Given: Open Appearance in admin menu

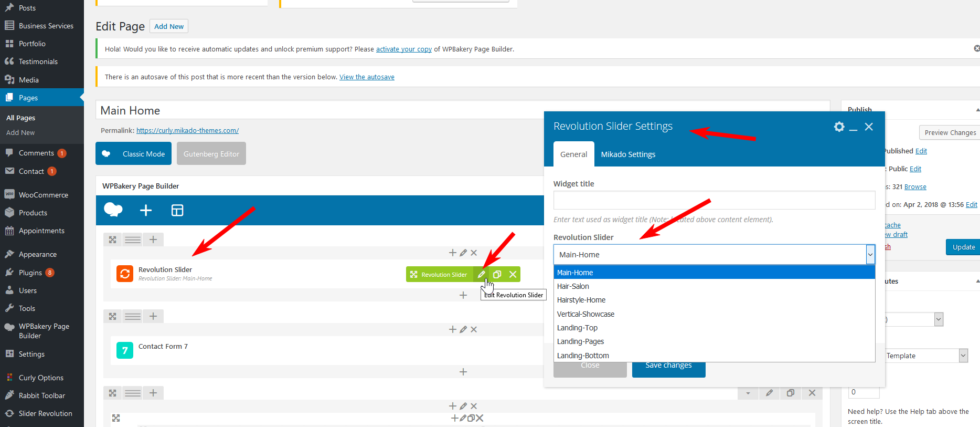Looking at the screenshot, I should (42, 254).
